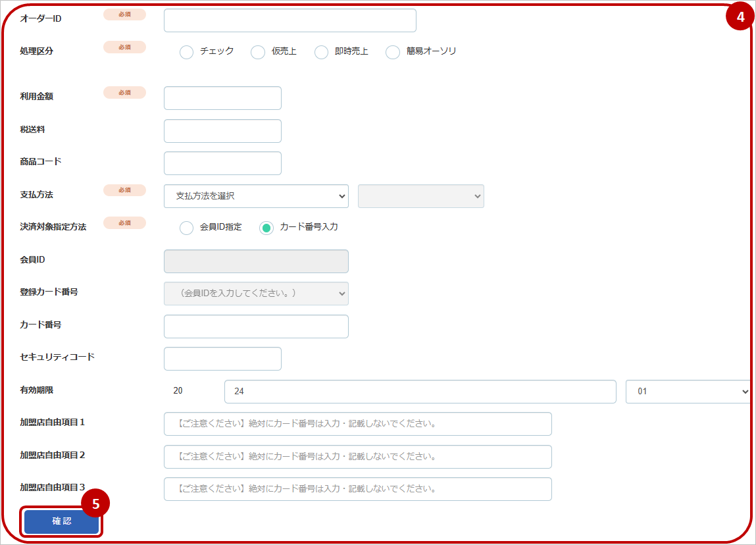The height and width of the screenshot is (545, 756).
Task: Select the 即時売上 (immediate sale) radio button
Action: (x=321, y=51)
